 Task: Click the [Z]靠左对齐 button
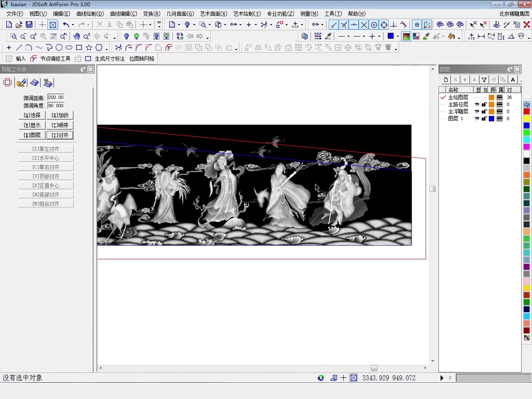[46, 149]
